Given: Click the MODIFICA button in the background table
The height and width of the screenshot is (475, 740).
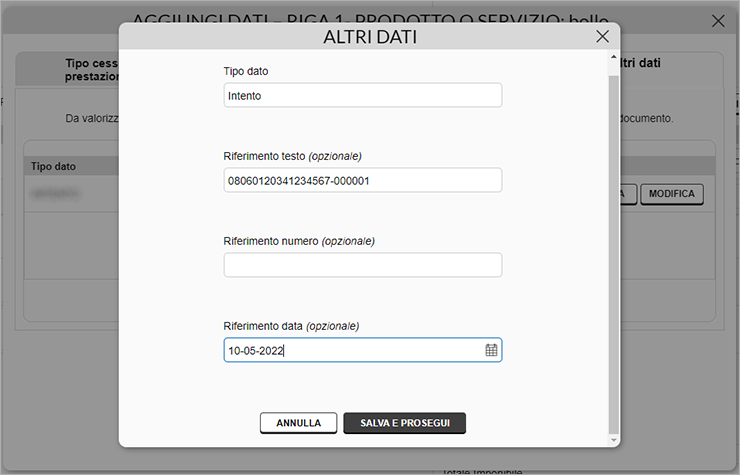Looking at the screenshot, I should [671, 194].
